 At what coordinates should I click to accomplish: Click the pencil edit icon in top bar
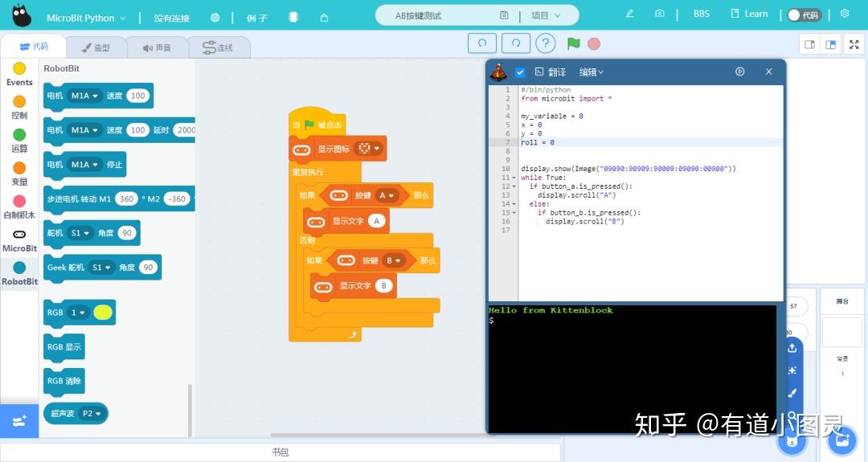(x=629, y=14)
